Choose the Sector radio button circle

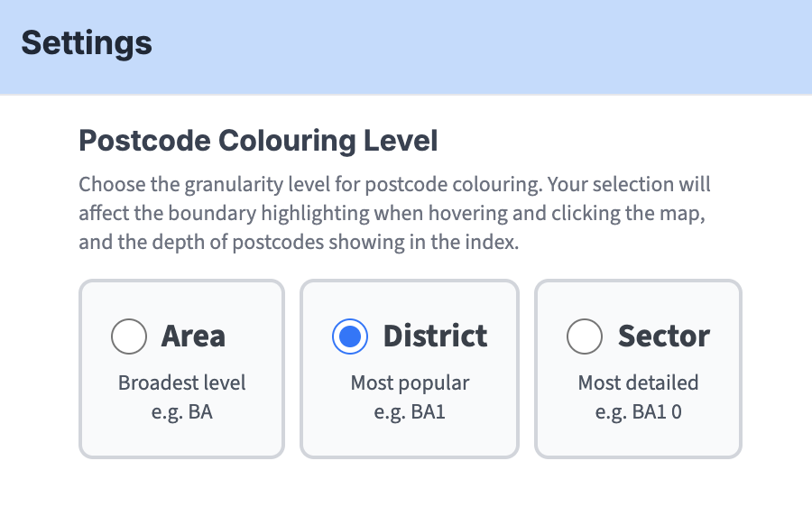tap(585, 336)
